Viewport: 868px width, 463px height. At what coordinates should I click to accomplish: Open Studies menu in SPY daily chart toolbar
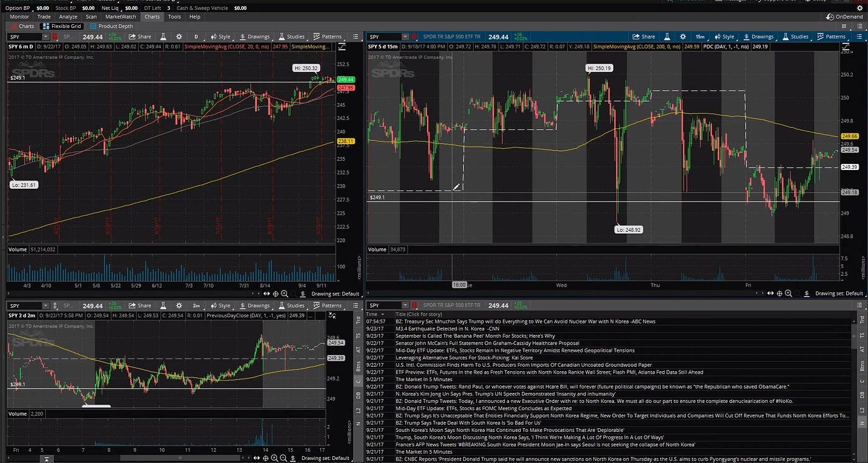(291, 37)
